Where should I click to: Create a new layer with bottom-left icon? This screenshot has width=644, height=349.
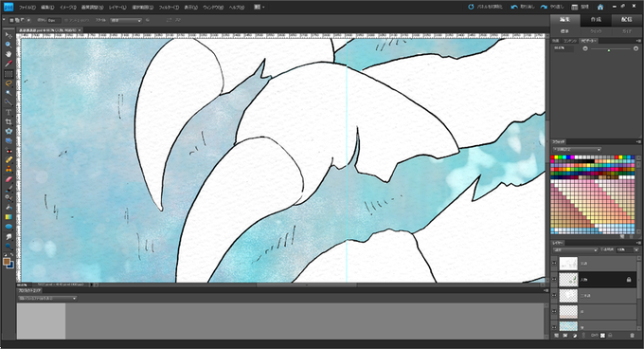coord(556,336)
